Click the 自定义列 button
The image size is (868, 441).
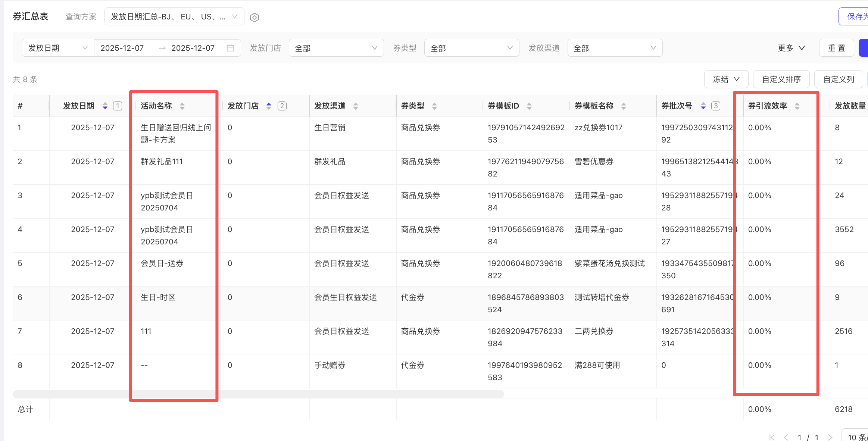pyautogui.click(x=839, y=79)
